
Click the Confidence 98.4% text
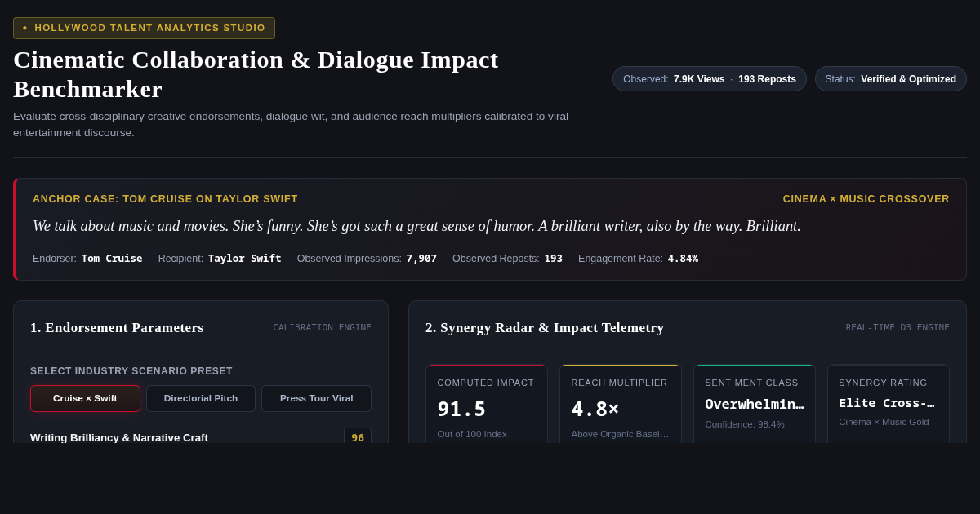(745, 424)
